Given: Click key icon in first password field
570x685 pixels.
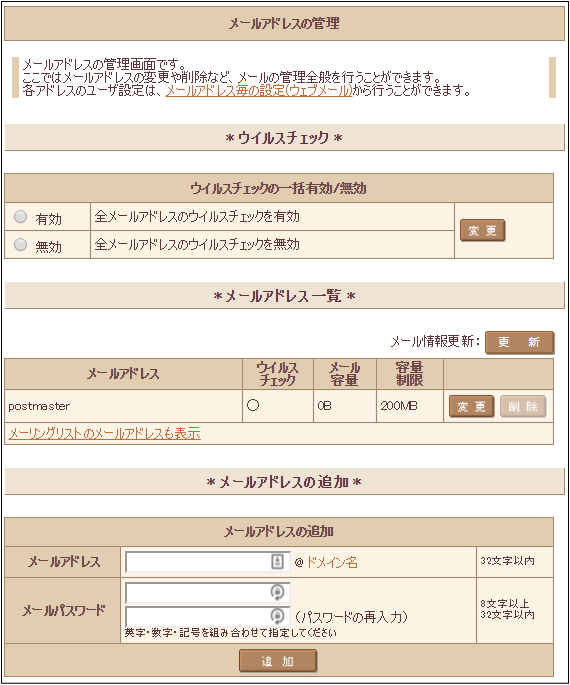Looking at the screenshot, I should pos(277,592).
